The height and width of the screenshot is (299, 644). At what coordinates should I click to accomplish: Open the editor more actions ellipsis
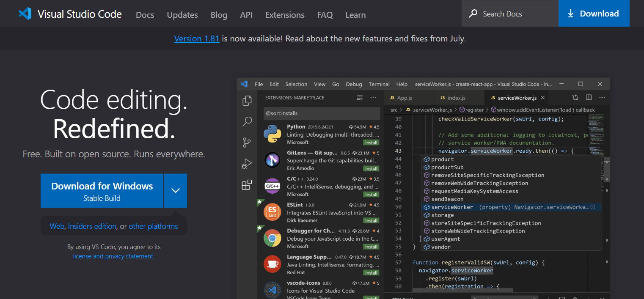pos(602,98)
